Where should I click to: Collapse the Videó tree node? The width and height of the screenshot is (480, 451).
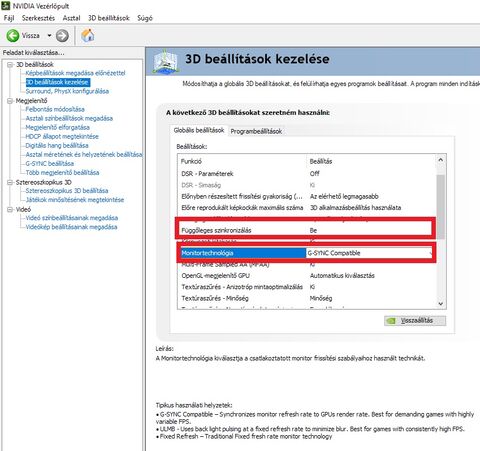click(10, 209)
